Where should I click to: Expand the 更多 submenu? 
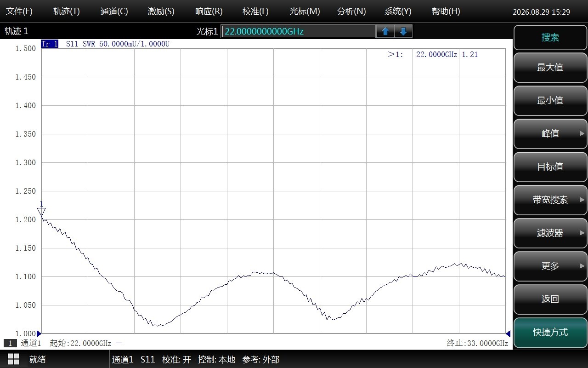(550, 266)
